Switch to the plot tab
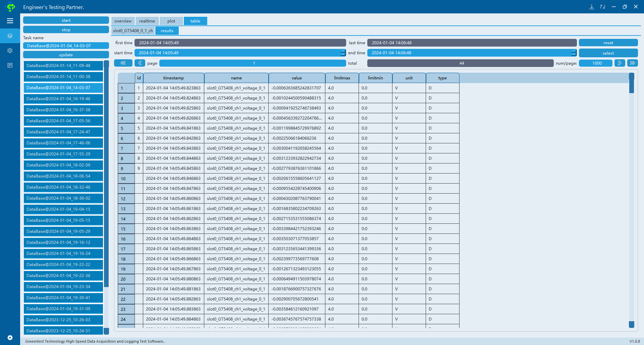 (171, 21)
